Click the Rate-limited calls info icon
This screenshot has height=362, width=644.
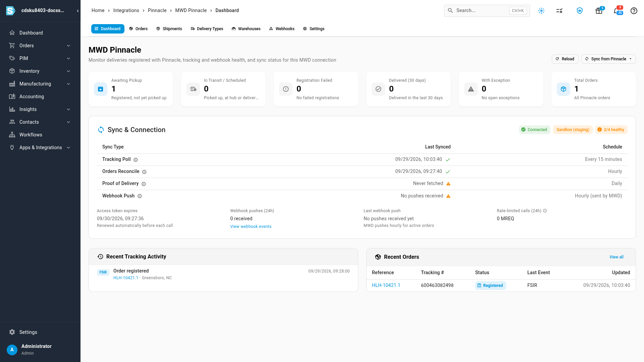tap(545, 211)
